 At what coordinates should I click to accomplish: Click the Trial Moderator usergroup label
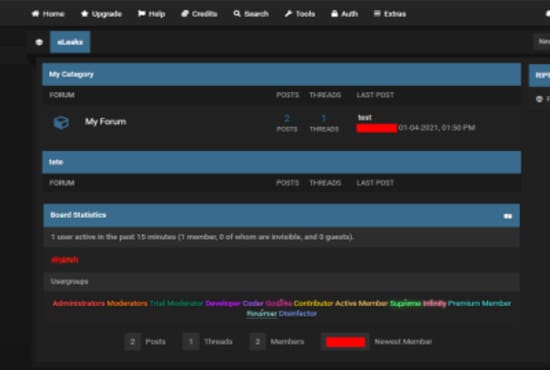click(x=176, y=303)
